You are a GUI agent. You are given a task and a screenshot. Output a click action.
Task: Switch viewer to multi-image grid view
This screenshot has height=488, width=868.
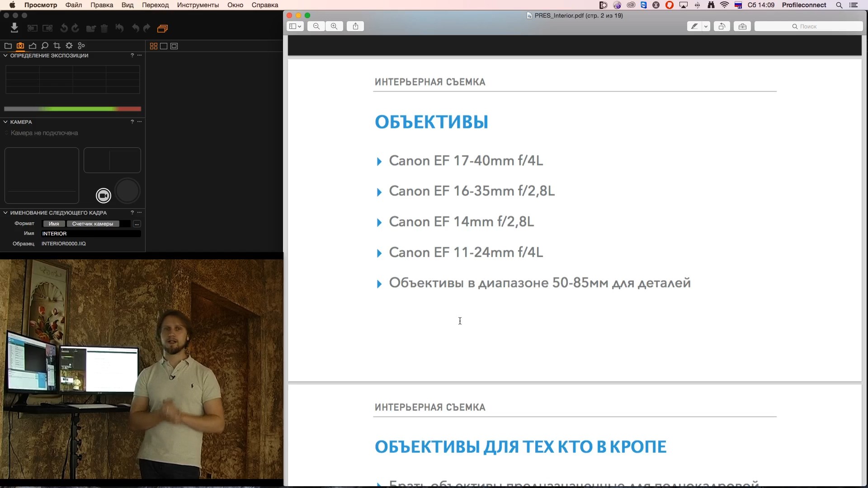point(154,46)
